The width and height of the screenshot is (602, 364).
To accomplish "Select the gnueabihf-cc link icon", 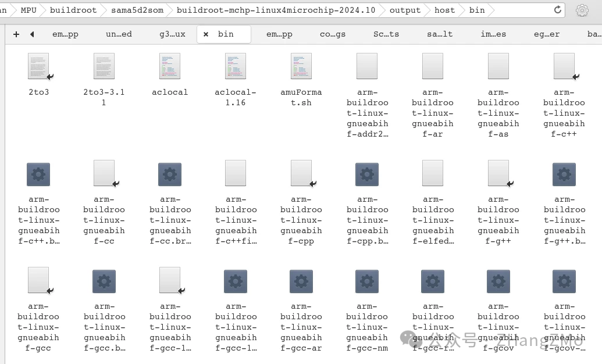I will pyautogui.click(x=105, y=173).
